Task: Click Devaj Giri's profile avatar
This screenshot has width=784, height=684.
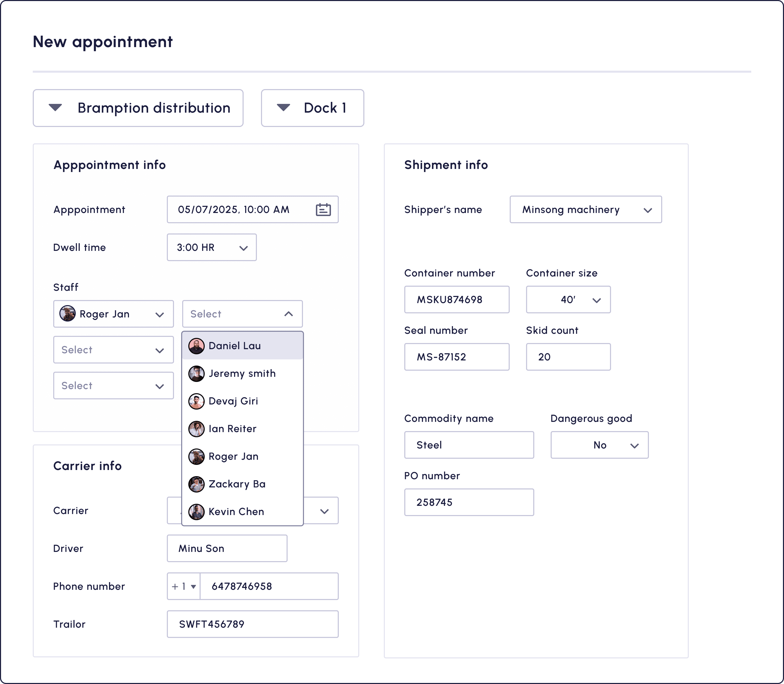Action: [197, 401]
